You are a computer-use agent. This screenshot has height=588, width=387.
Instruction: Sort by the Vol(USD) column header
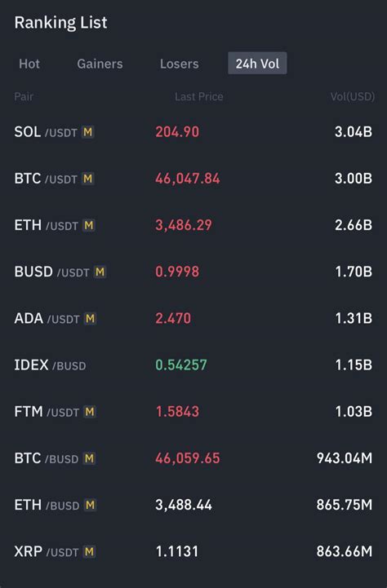pos(353,97)
